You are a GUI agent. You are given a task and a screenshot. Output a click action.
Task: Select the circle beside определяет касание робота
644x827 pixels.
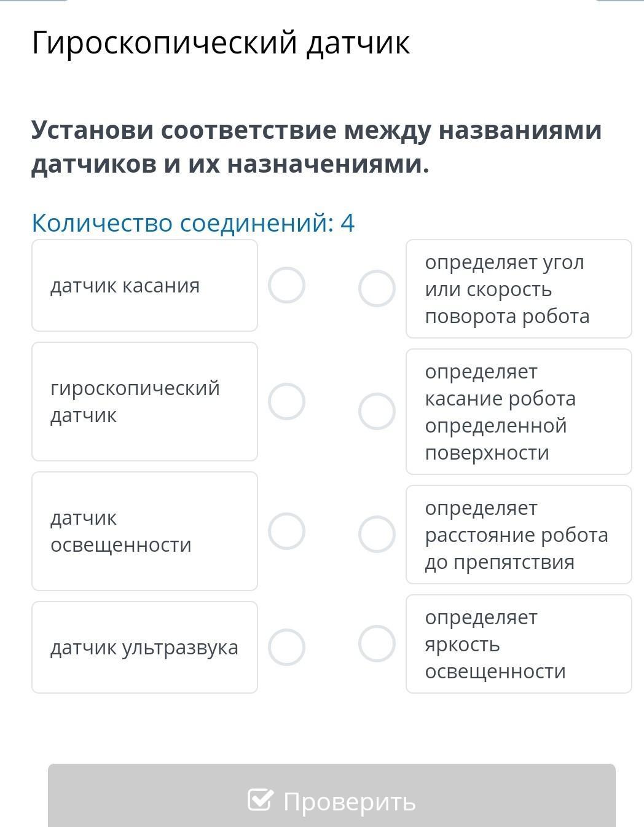tap(377, 412)
